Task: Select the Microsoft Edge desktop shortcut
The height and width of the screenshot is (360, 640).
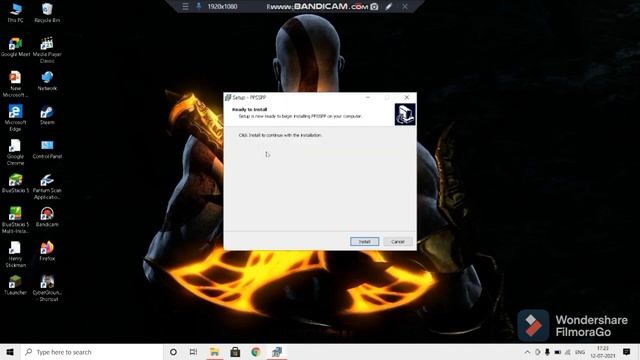Action: click(15, 118)
